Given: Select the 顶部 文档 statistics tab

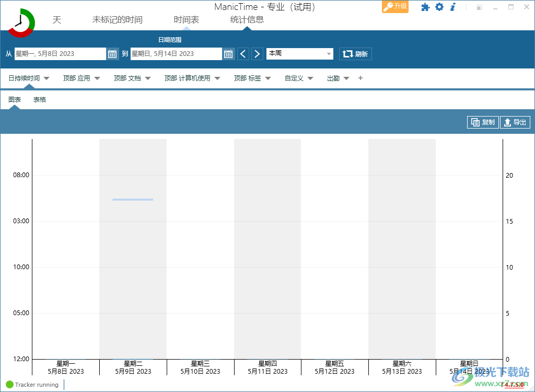Looking at the screenshot, I should coord(127,78).
